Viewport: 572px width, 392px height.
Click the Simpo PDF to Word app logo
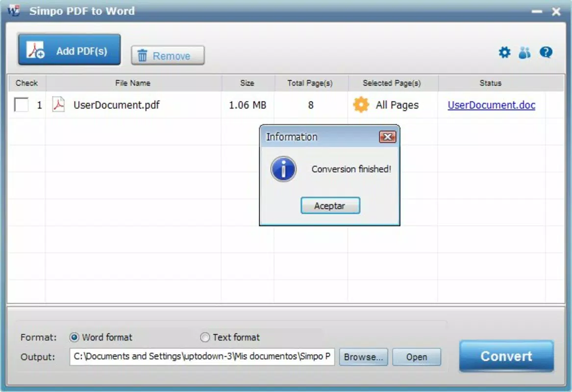(14, 11)
